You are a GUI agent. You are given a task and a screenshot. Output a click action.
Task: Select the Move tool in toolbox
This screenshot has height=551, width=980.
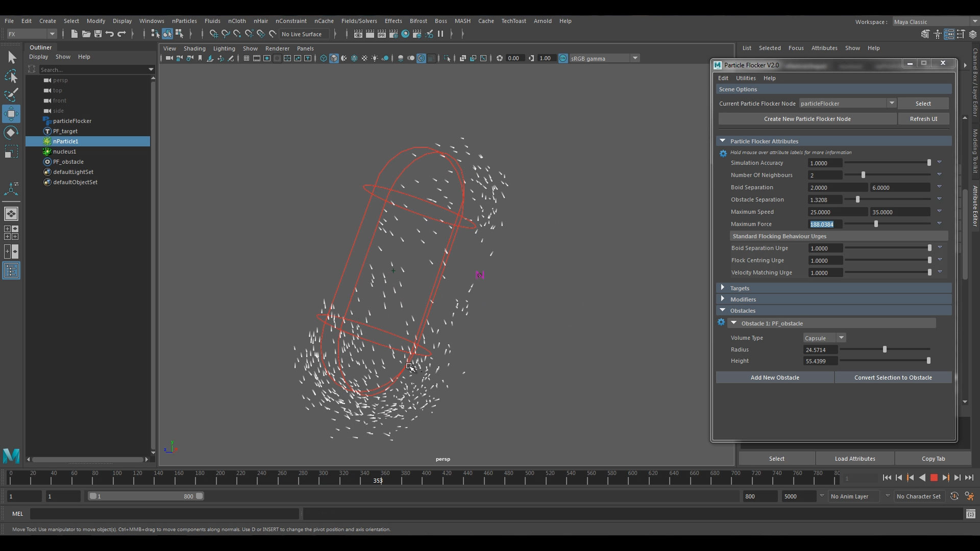11,113
